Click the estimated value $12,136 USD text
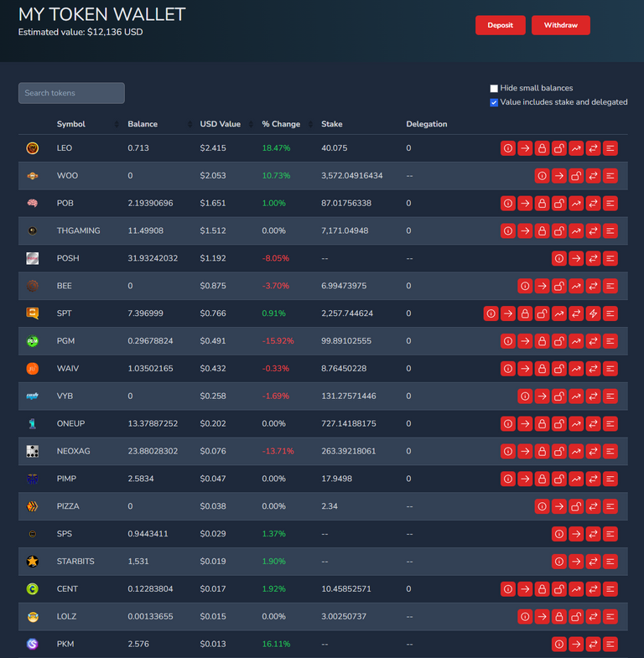Image resolution: width=644 pixels, height=658 pixels. tap(80, 33)
